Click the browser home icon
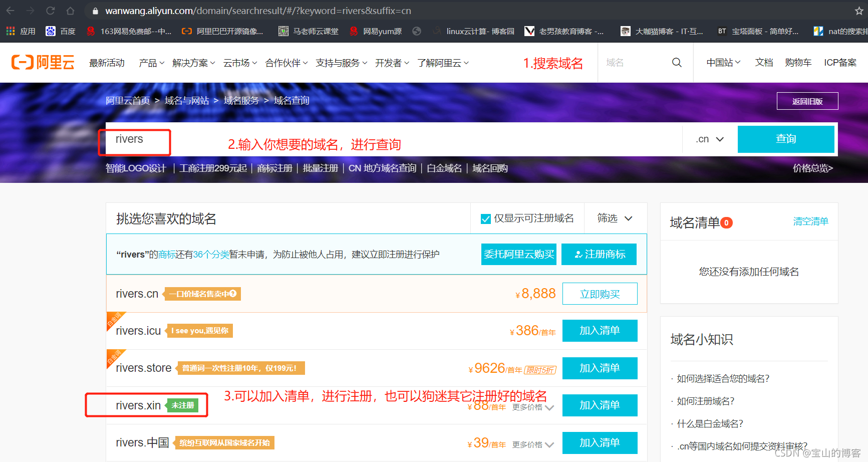 tap(70, 11)
